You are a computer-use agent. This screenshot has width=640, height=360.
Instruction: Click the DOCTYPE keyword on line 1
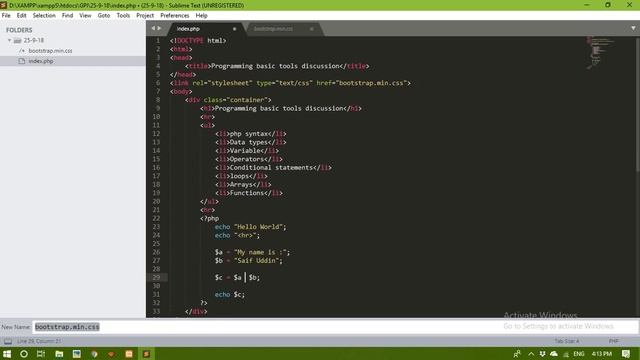click(190, 40)
